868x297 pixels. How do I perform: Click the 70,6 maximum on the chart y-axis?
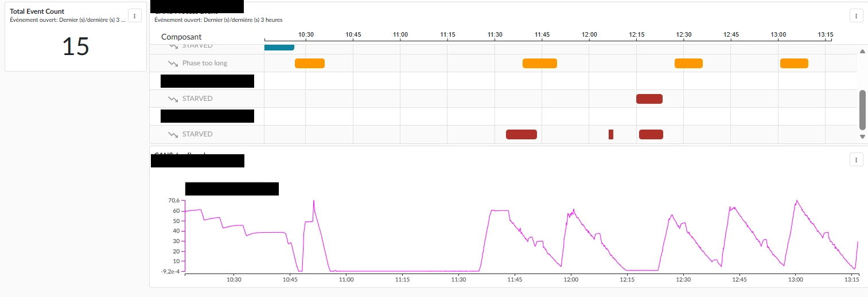174,201
